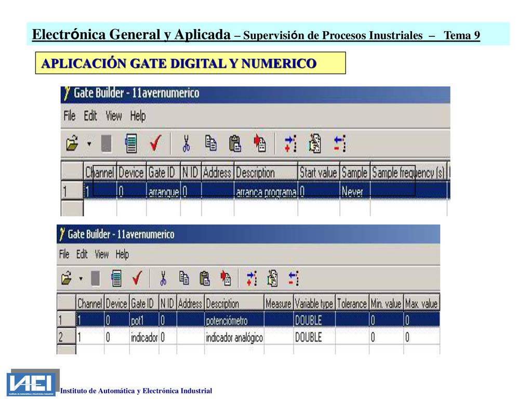The height and width of the screenshot is (399, 532).
Task: Select scissors Cut icon in upper Gate Builder
Action: click(x=186, y=143)
